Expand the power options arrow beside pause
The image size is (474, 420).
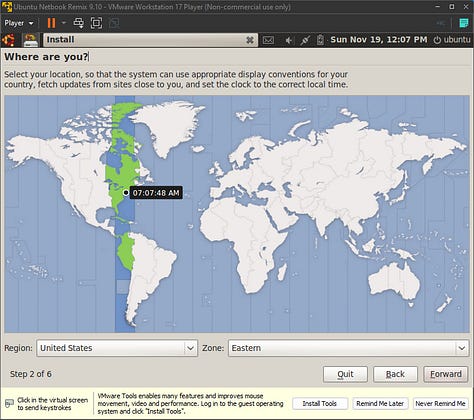64,23
